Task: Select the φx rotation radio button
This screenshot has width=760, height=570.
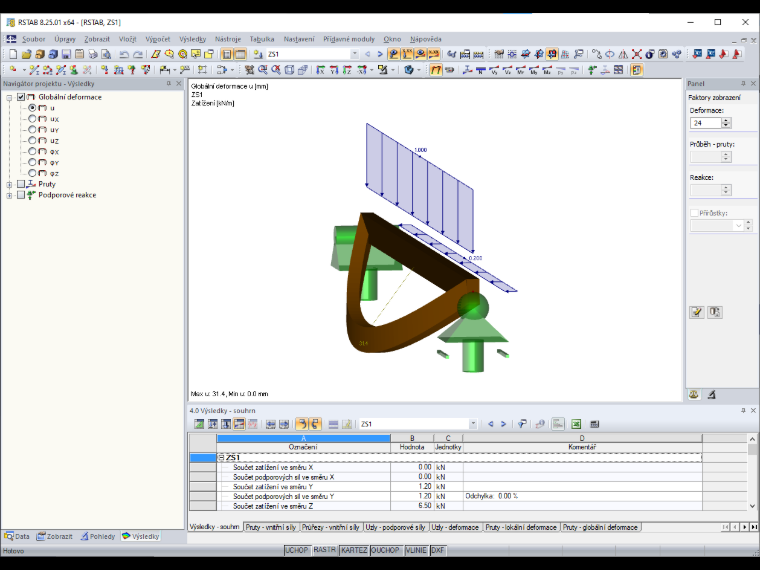Action: point(32,151)
